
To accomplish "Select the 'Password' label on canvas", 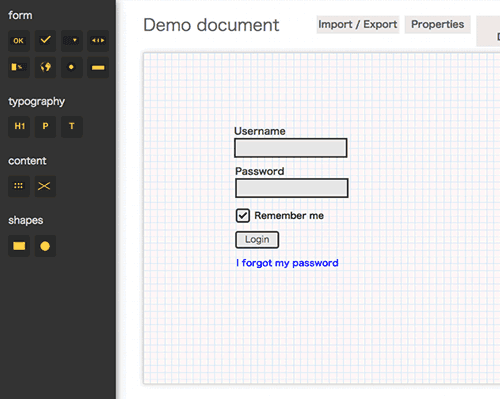I will tap(260, 171).
